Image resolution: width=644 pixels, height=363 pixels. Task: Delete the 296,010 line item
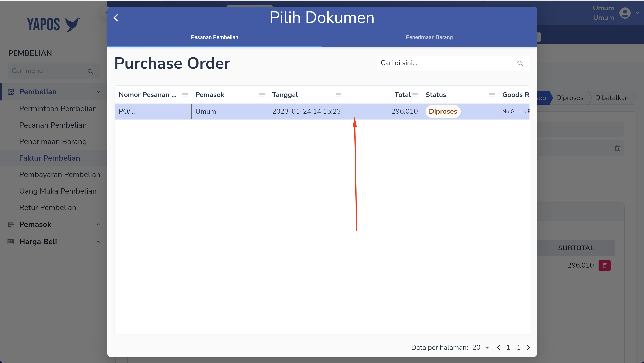pos(604,266)
